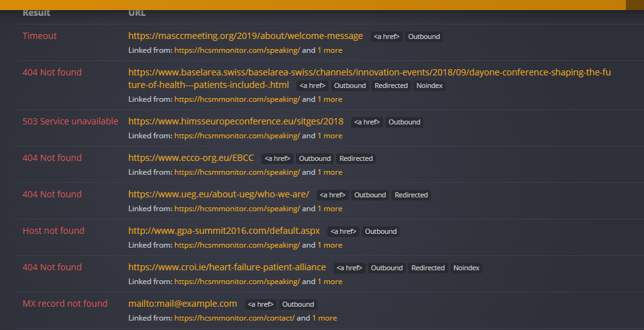Expand '1 more' under the gpa-summit2016 URL
The height and width of the screenshot is (330, 644).
point(330,245)
